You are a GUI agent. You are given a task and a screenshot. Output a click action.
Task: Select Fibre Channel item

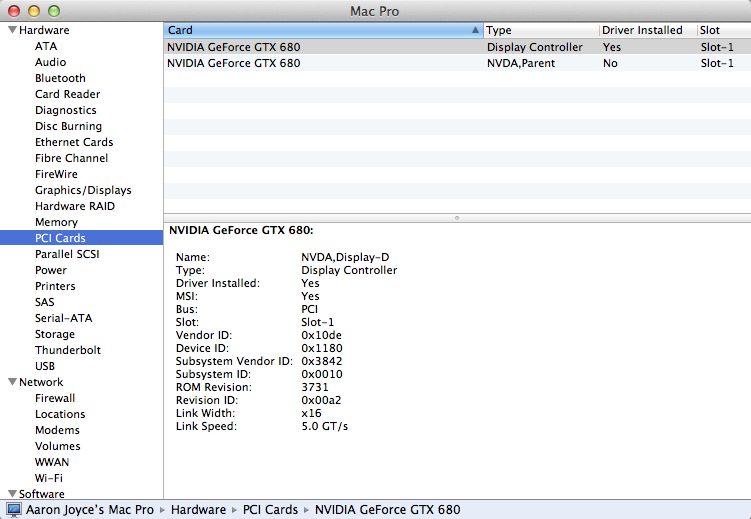tap(71, 158)
